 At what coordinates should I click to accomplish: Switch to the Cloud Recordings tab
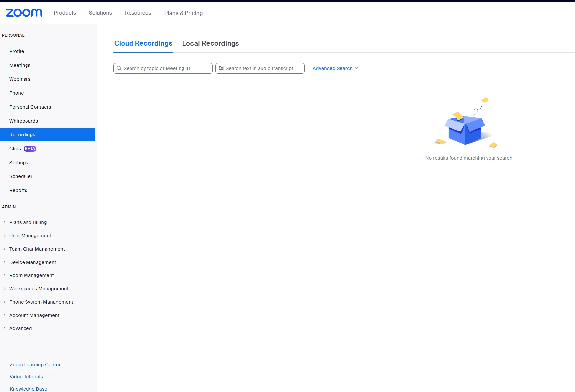(143, 43)
